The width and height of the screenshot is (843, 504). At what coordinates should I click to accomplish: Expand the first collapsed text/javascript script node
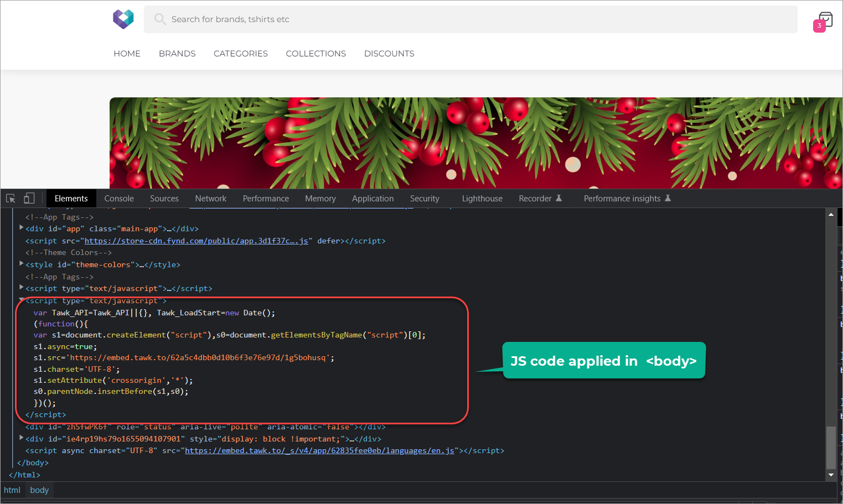[x=22, y=287]
